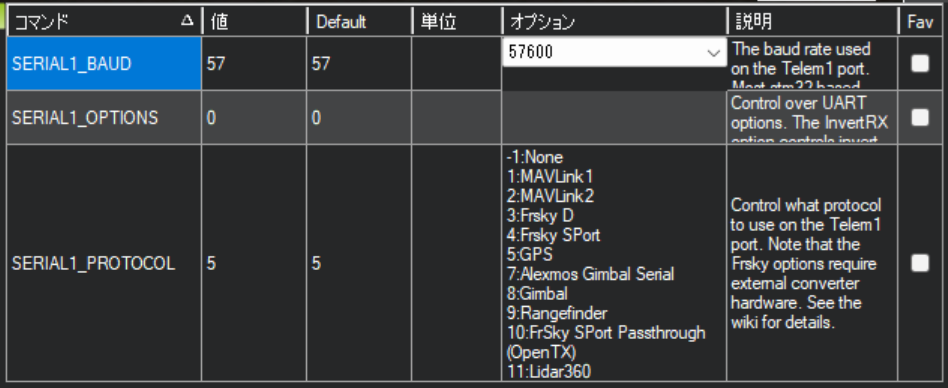The width and height of the screenshot is (948, 388).
Task: Click the 単位 column header
Action: (457, 22)
